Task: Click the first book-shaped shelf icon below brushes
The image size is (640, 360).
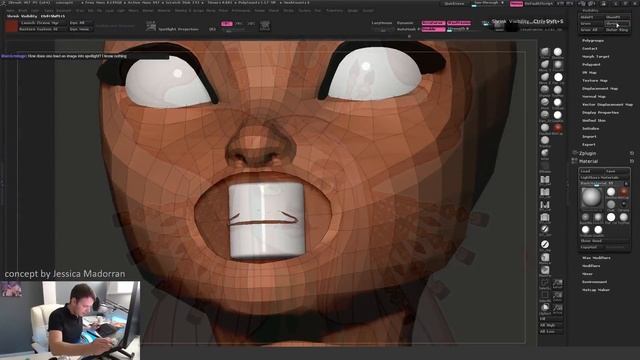Action: (x=545, y=180)
